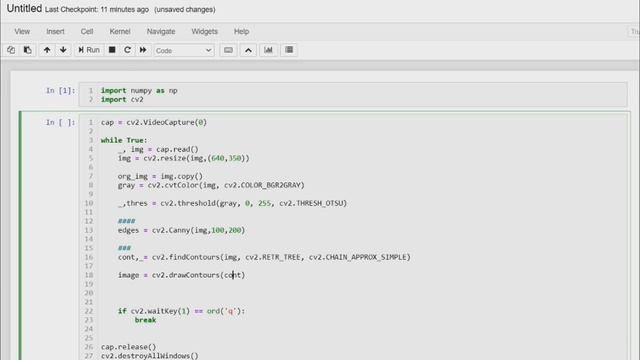Click the cv2.drawContours(cont) line
The height and width of the screenshot is (360, 640).
(x=181, y=275)
